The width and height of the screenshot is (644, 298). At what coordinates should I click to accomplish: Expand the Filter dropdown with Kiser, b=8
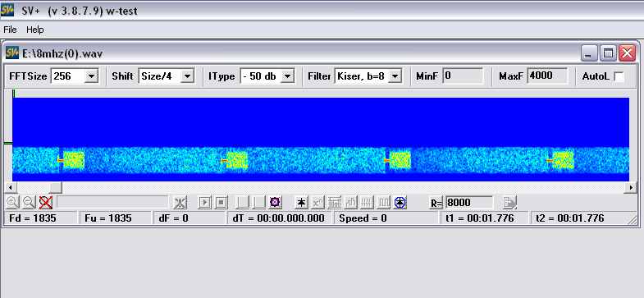click(395, 76)
